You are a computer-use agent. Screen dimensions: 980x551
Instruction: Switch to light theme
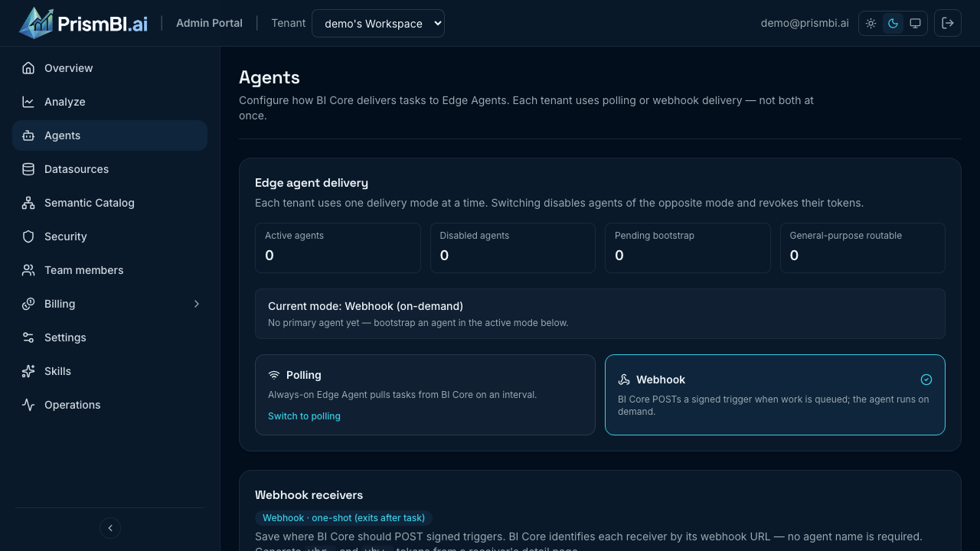[x=871, y=23]
